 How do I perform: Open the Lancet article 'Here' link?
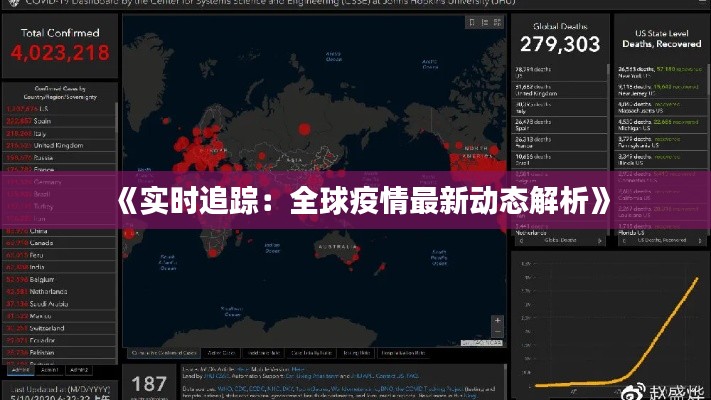pos(243,370)
